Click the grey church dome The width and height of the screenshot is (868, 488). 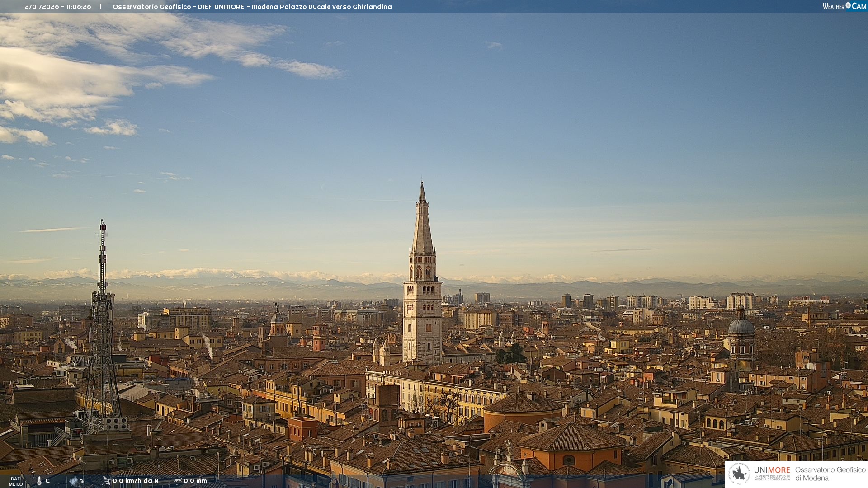(x=741, y=325)
